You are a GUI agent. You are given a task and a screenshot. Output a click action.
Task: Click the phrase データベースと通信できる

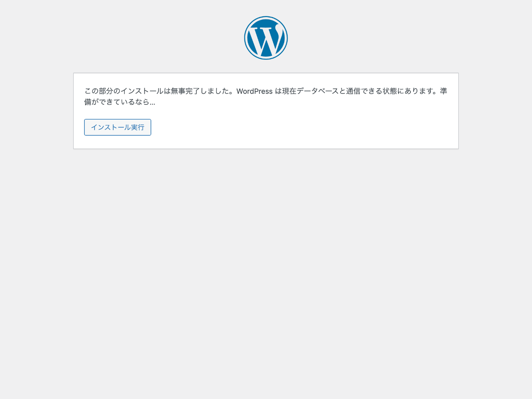click(339, 91)
